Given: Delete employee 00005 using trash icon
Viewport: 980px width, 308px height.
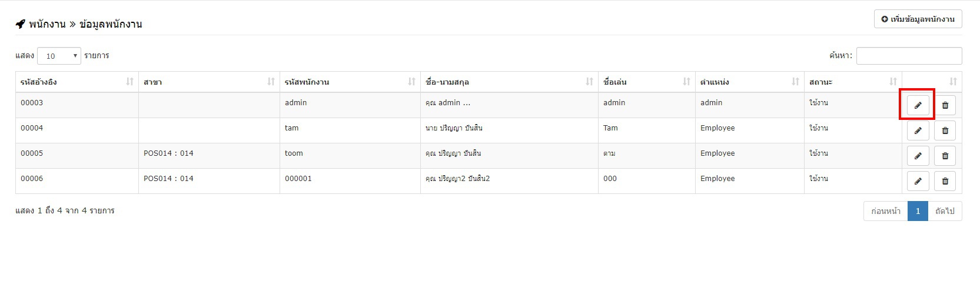Looking at the screenshot, I should pos(945,156).
